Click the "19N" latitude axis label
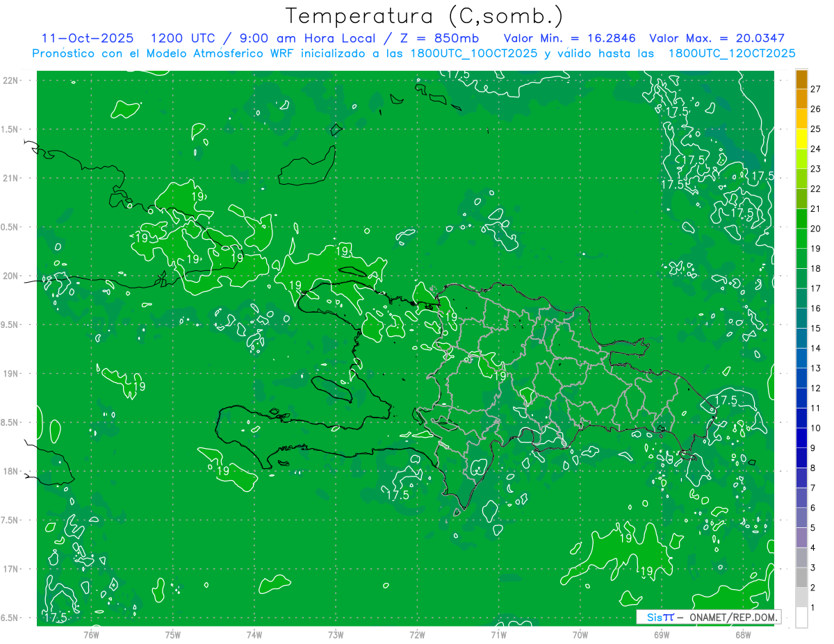This screenshot has height=644, width=834. point(11,374)
